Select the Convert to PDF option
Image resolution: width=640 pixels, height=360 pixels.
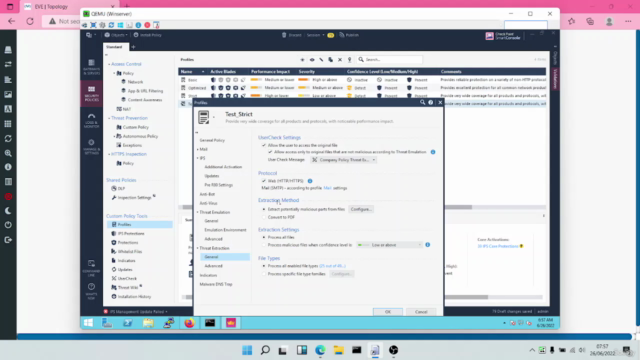pyautogui.click(x=264, y=217)
